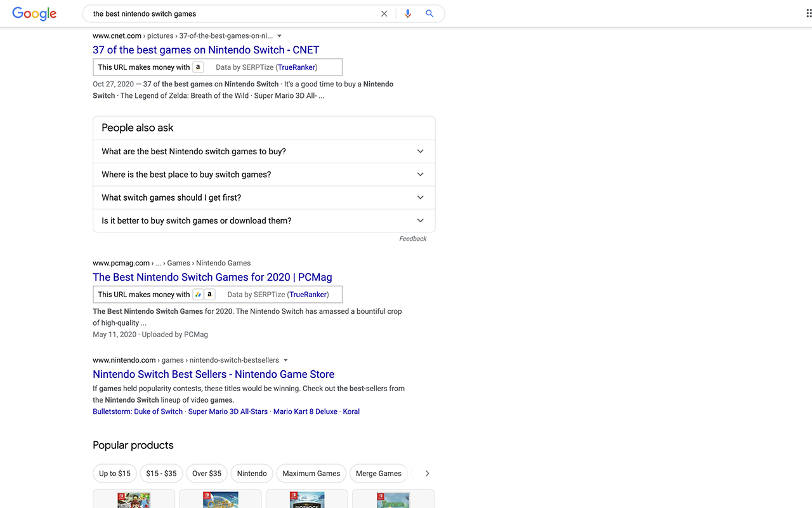This screenshot has height=508, width=812.
Task: Open the Google apps grid
Action: pos(809,13)
